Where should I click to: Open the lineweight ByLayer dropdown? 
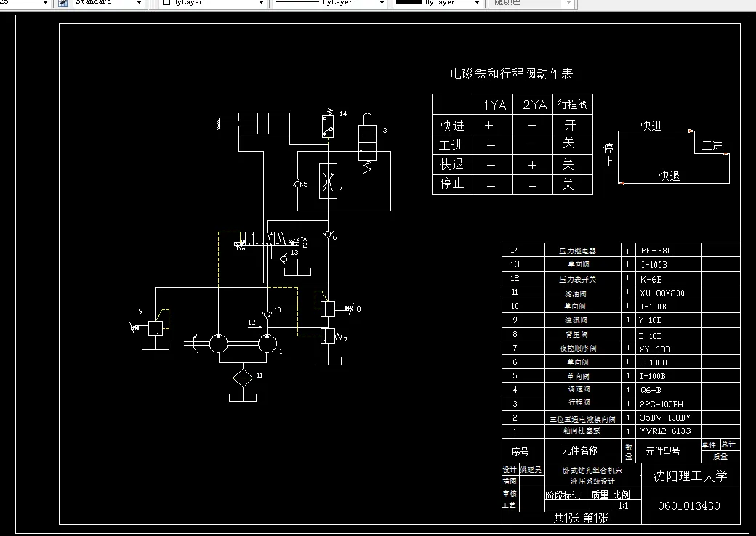pos(477,3)
